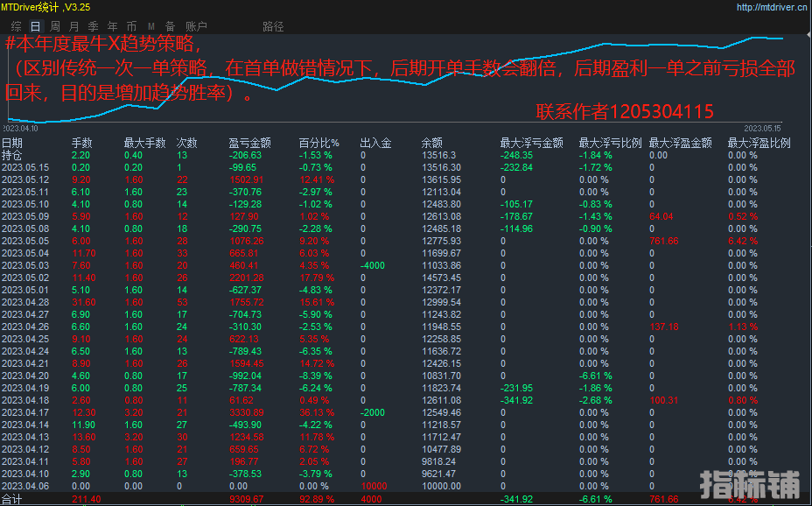The image size is (812, 506).
Task: Click the 百分比% column header
Action: (319, 143)
